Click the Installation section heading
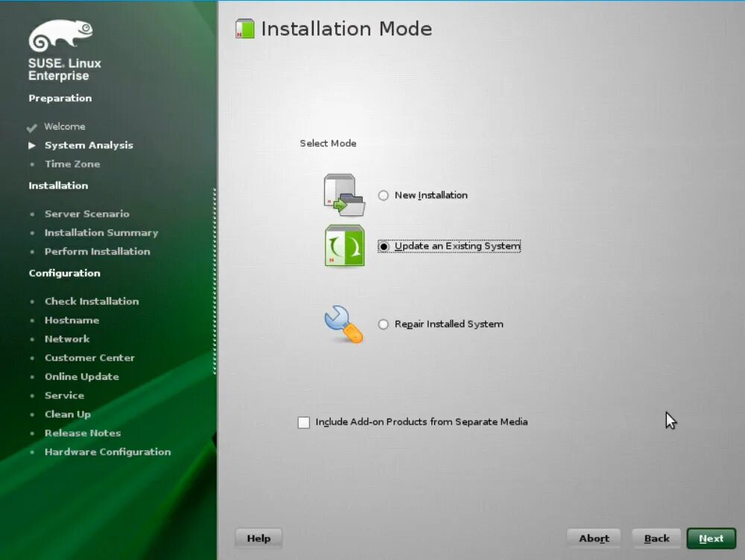Screen dimensions: 745x560 click(58, 185)
